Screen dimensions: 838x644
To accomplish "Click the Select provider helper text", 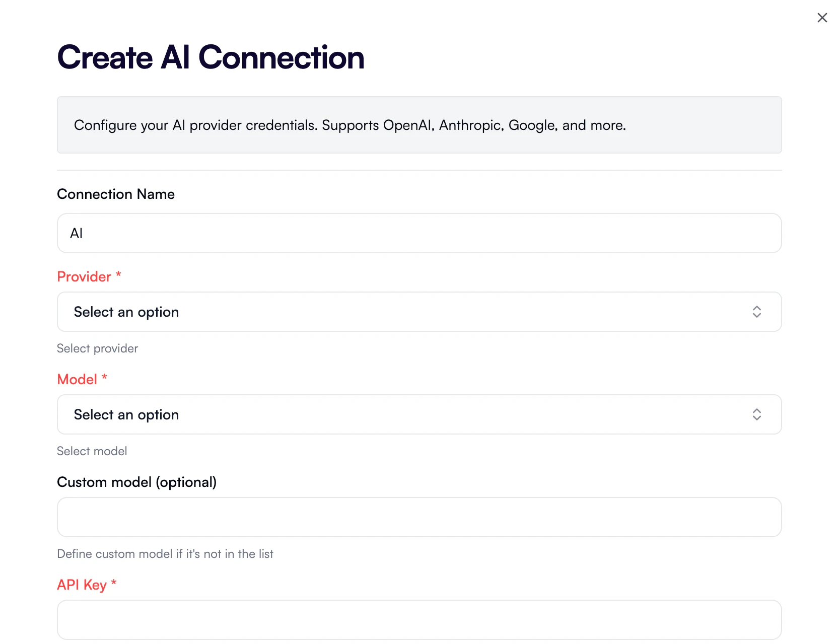I will click(97, 348).
